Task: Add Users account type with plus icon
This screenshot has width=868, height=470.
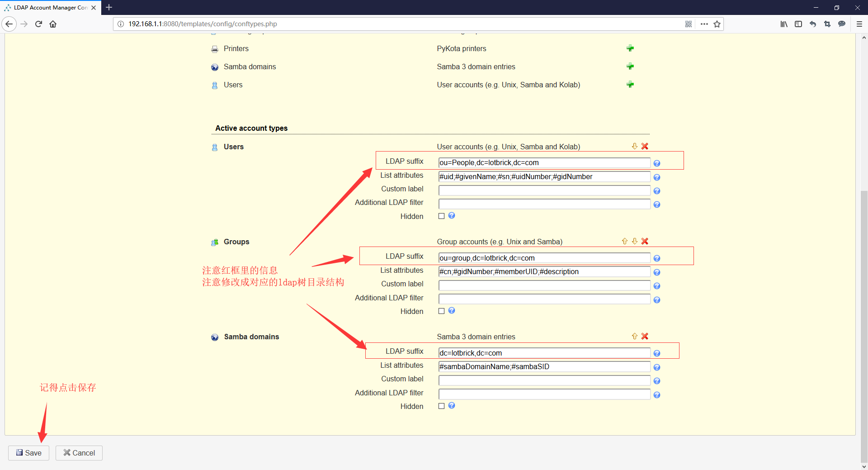Action: [630, 85]
